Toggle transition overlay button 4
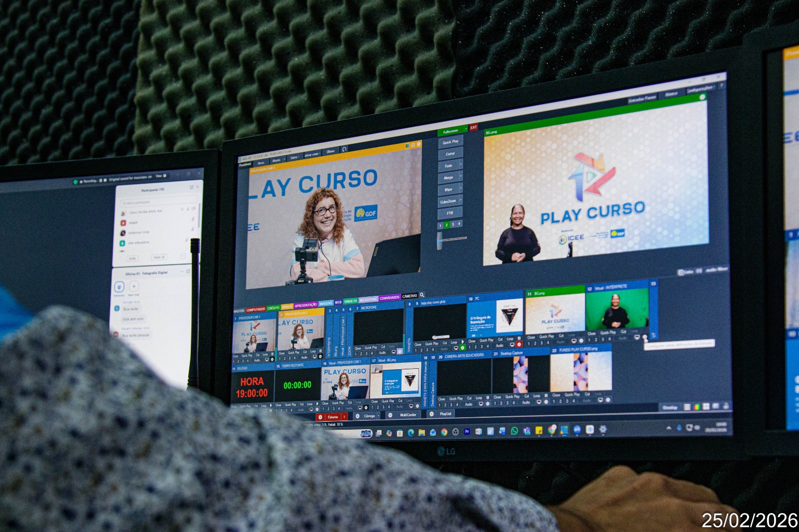799x532 pixels. click(x=459, y=224)
